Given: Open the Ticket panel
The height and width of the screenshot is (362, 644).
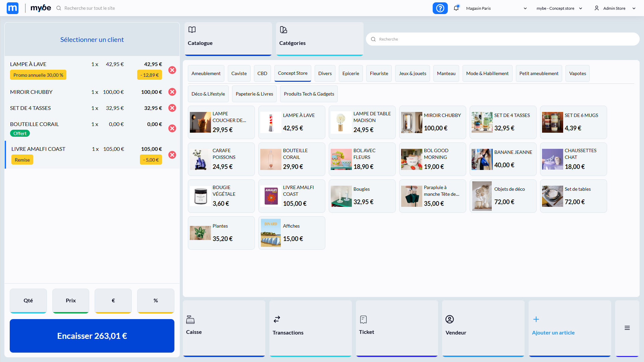Looking at the screenshot, I should click(396, 328).
